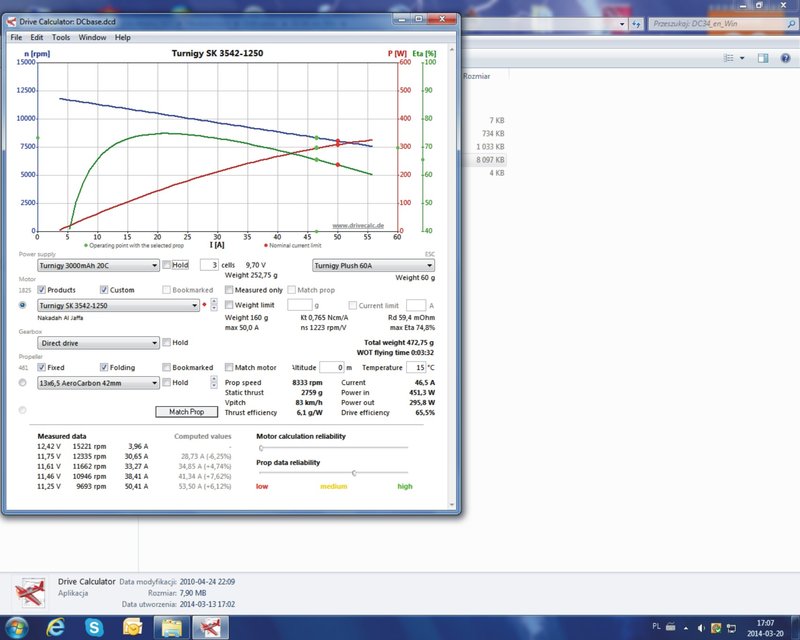This screenshot has height=640, width=800.
Task: Enable the Match motor checkbox
Action: (x=229, y=367)
